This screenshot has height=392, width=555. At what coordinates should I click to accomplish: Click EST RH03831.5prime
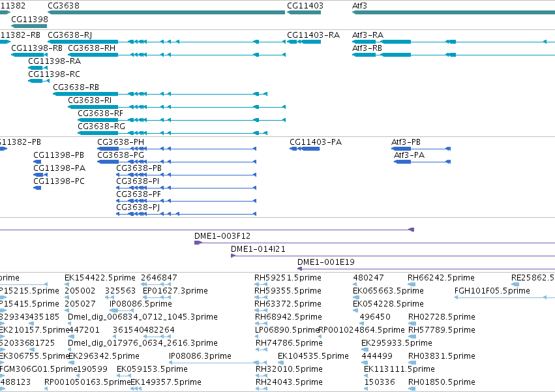[442, 356]
